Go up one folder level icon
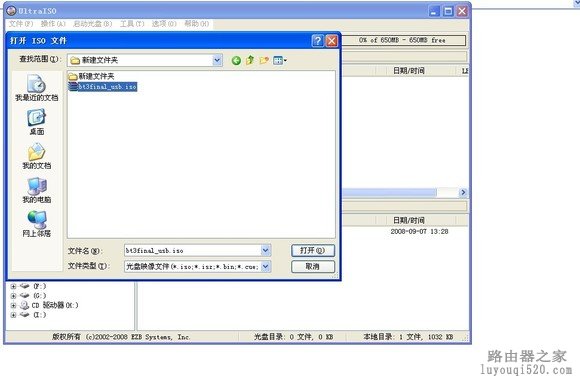 point(250,60)
